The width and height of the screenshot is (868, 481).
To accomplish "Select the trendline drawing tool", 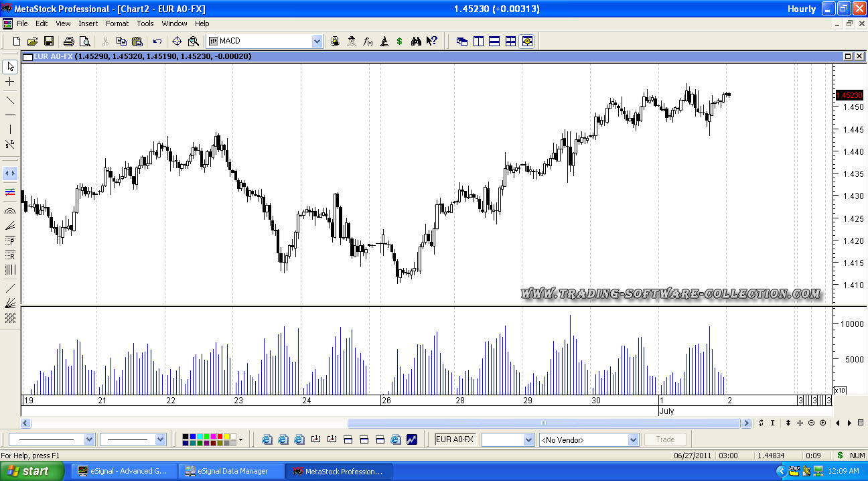I will 10,100.
